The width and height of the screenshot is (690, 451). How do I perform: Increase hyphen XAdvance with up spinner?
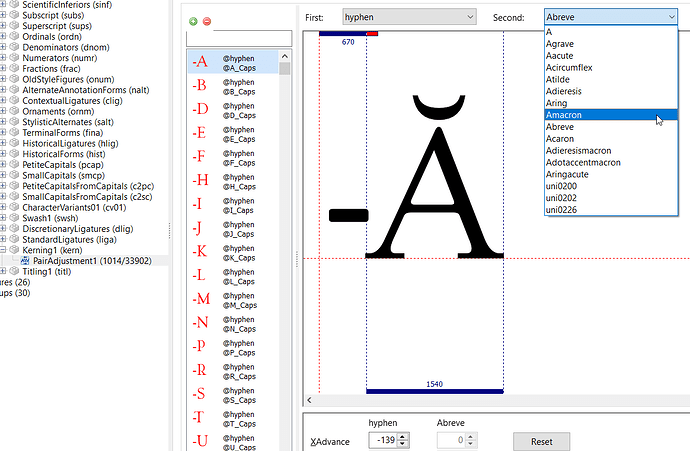pos(403,437)
